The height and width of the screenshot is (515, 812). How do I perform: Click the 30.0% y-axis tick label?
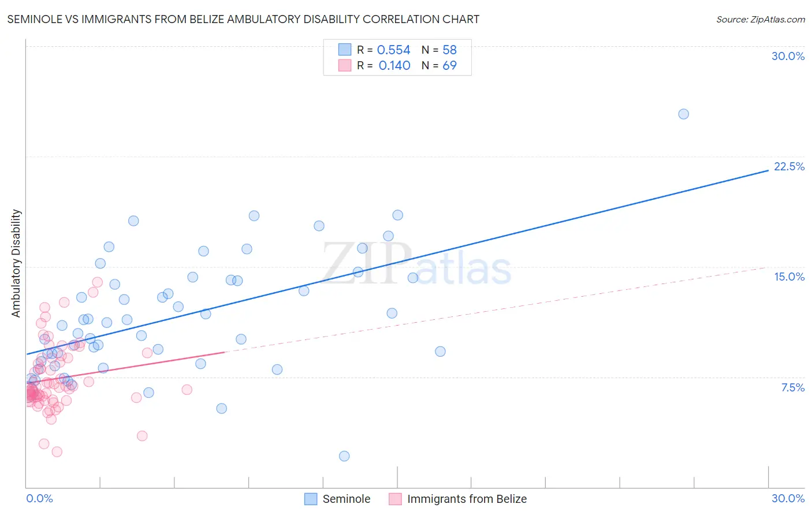pyautogui.click(x=788, y=56)
